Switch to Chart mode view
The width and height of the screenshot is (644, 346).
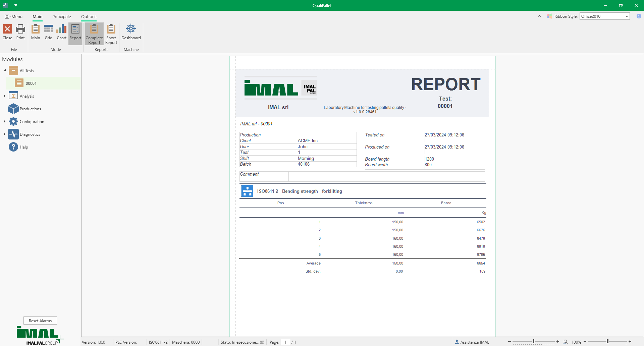tap(62, 32)
